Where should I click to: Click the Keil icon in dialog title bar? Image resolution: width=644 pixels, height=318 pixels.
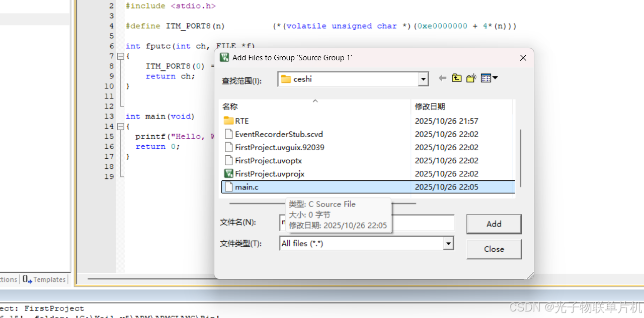coord(224,58)
